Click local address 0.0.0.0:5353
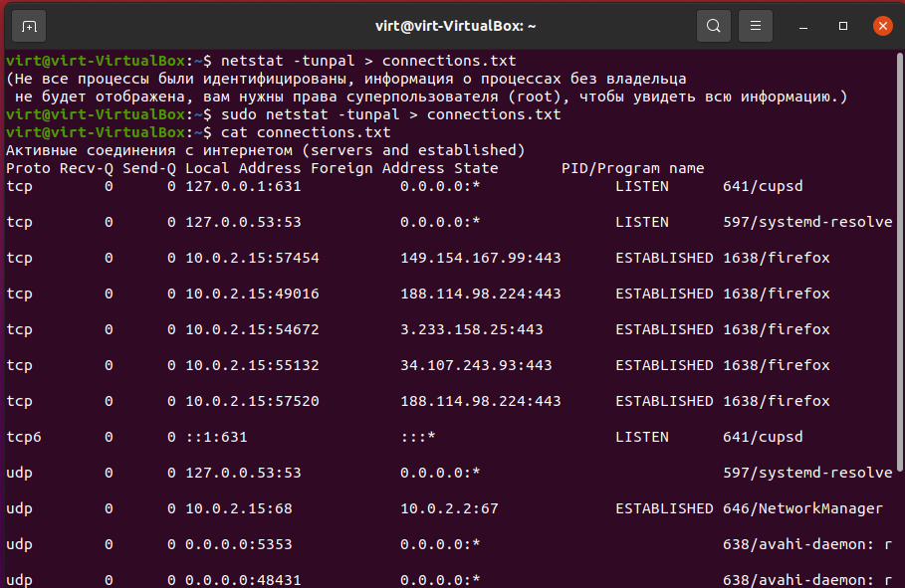905x588 pixels. point(238,544)
